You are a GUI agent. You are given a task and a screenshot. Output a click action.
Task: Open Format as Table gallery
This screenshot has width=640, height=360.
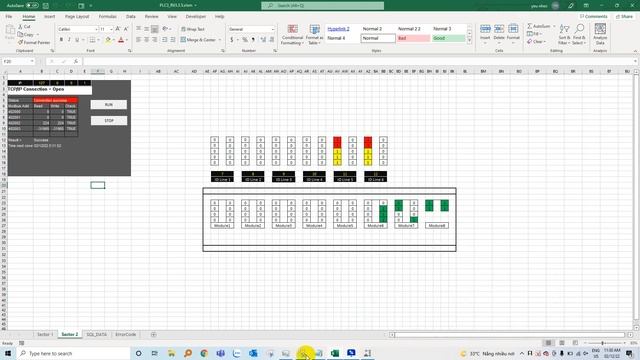point(314,35)
